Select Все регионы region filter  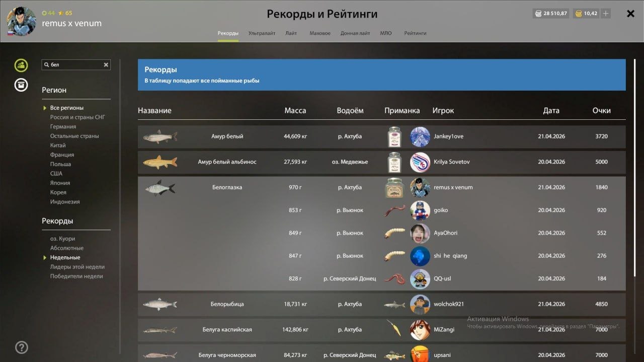point(67,108)
